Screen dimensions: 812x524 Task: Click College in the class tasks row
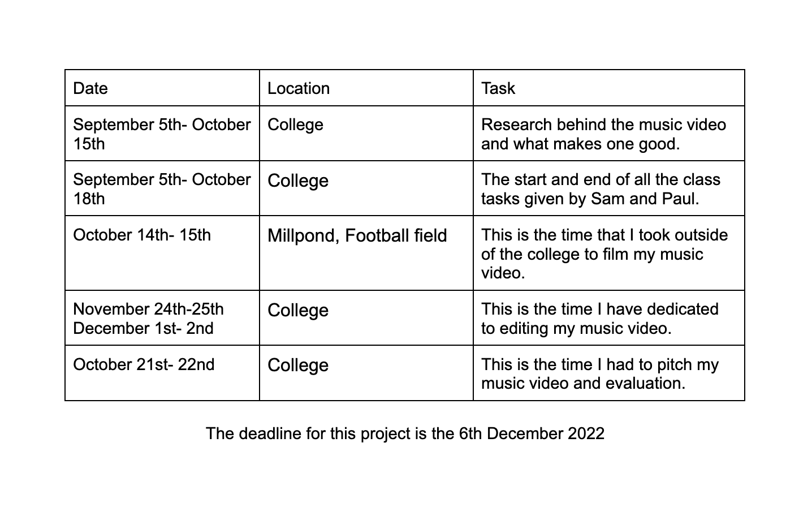[x=298, y=181]
